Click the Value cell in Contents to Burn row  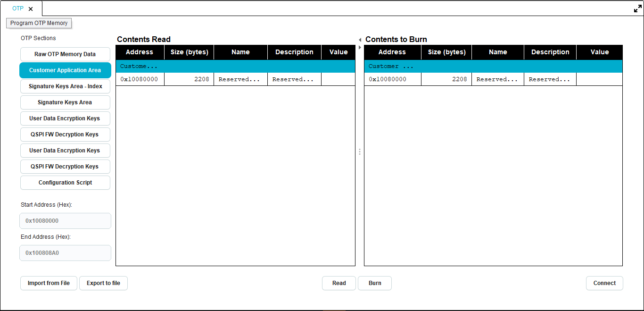point(599,79)
